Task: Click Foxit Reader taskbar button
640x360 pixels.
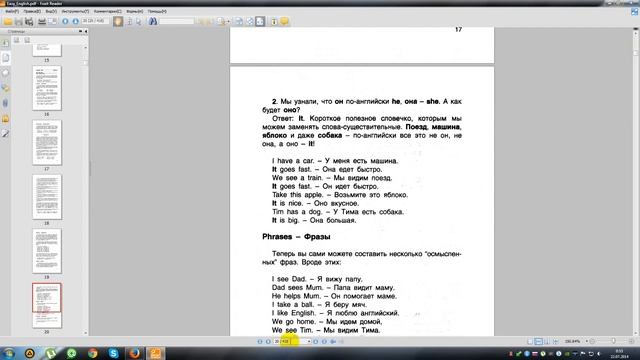Action: point(156,353)
